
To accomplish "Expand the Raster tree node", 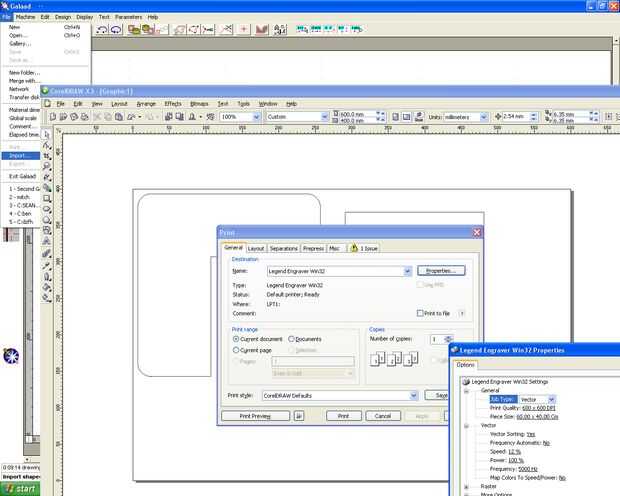I will 467,487.
